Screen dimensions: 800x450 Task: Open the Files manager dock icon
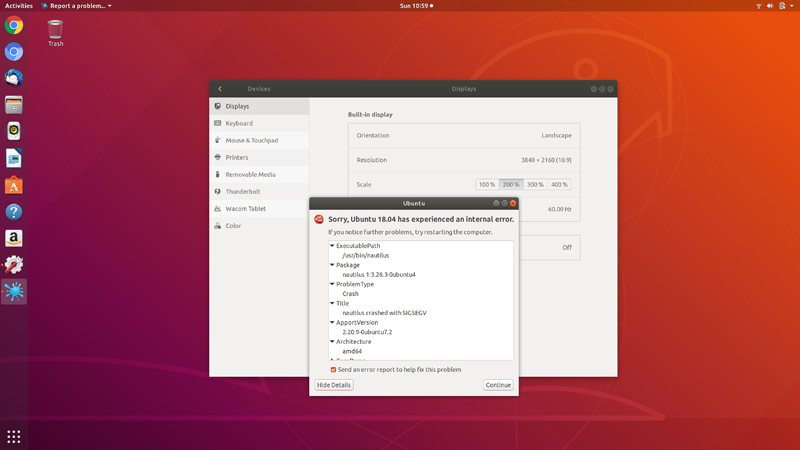14,105
